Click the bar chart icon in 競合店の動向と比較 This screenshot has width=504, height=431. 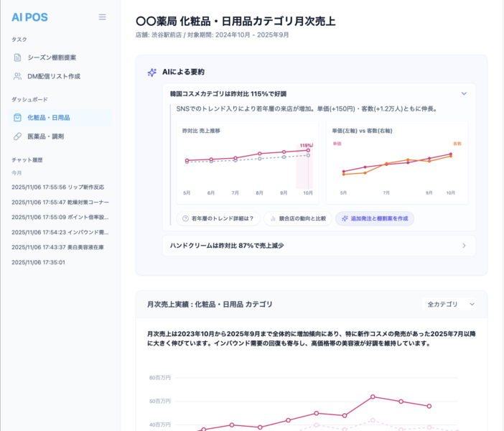(274, 218)
